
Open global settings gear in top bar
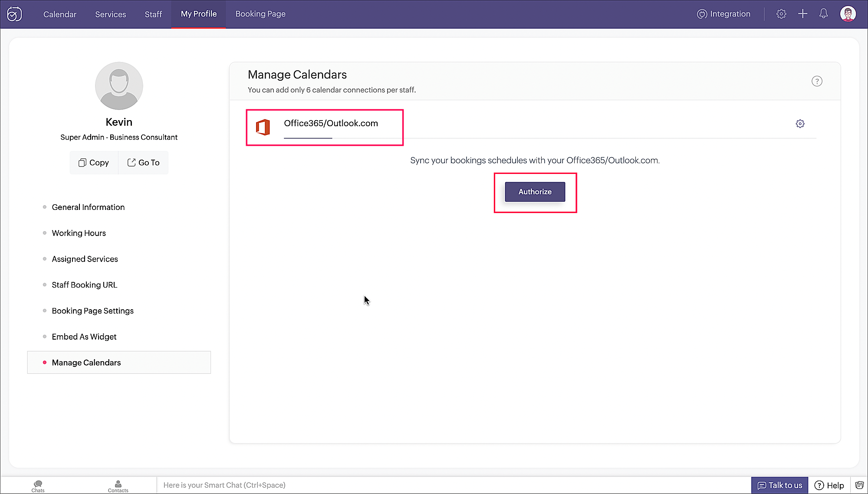pos(781,14)
